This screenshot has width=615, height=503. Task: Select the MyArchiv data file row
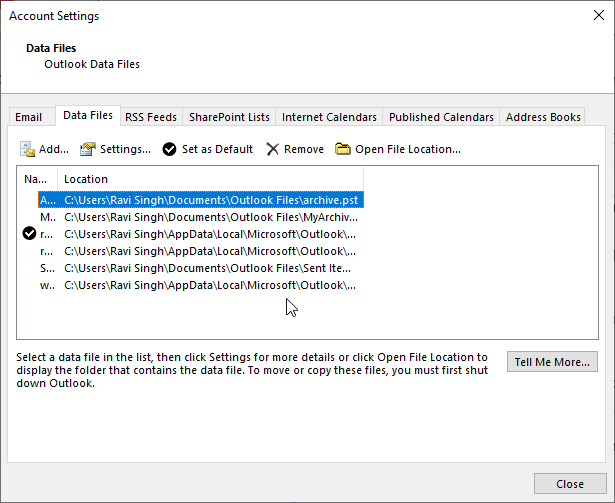click(x=210, y=216)
